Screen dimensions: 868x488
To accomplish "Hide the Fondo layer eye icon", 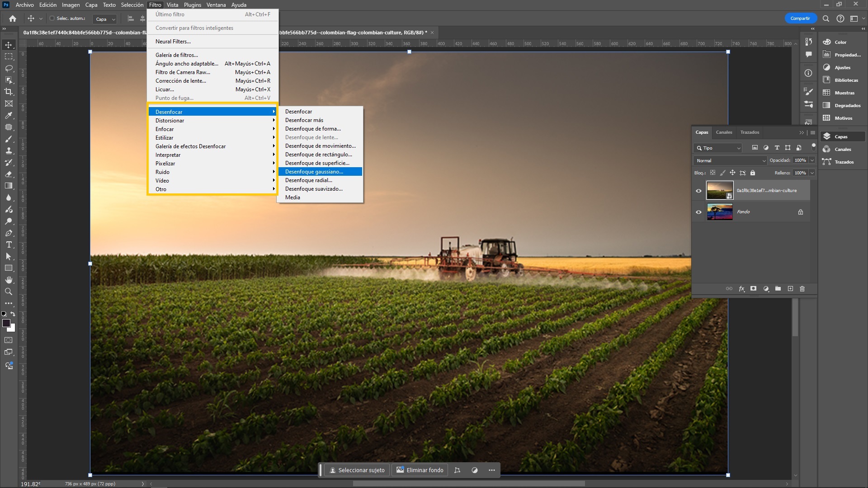I will coord(698,212).
